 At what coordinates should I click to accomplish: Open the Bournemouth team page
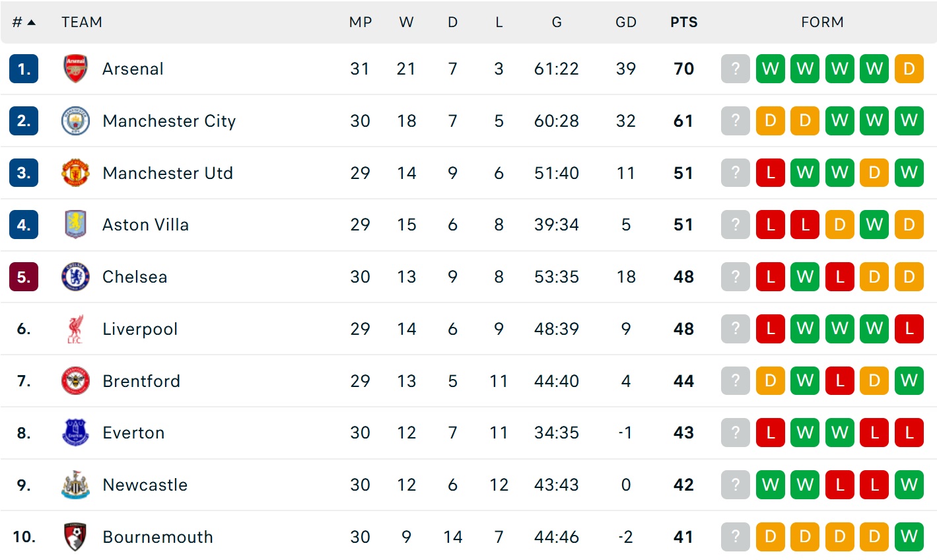click(x=158, y=537)
